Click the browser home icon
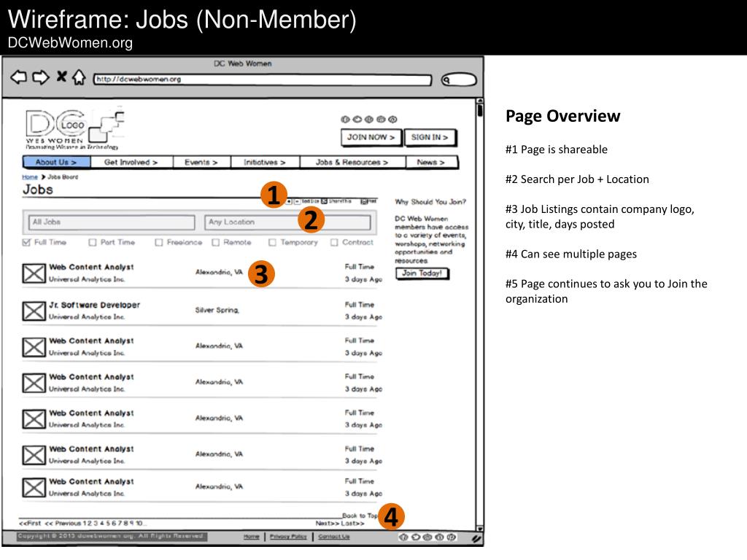The height and width of the screenshot is (560, 747). tap(79, 77)
